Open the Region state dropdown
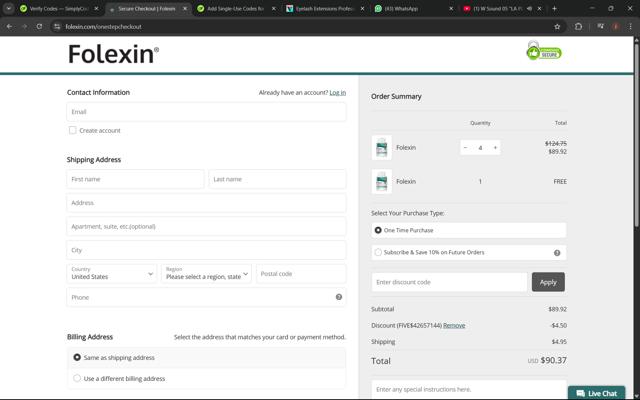The width and height of the screenshot is (640, 400). click(206, 273)
